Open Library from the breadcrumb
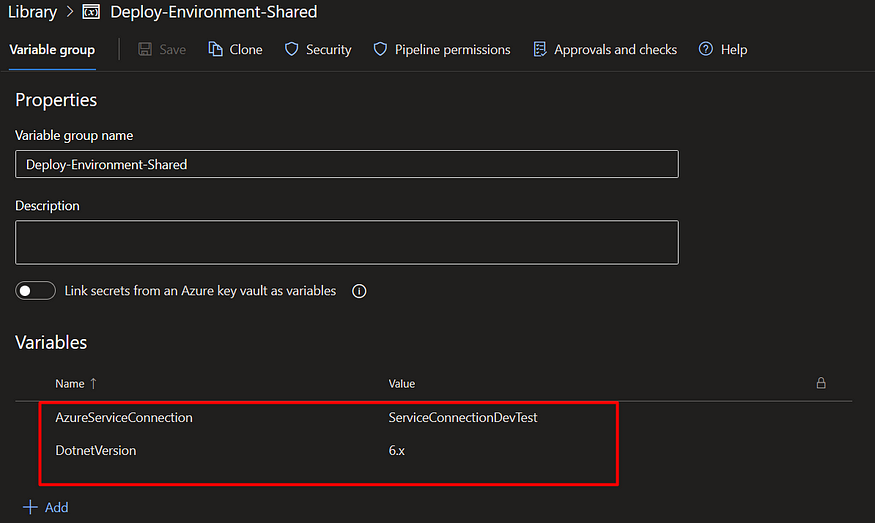This screenshot has height=523, width=875. [x=32, y=12]
